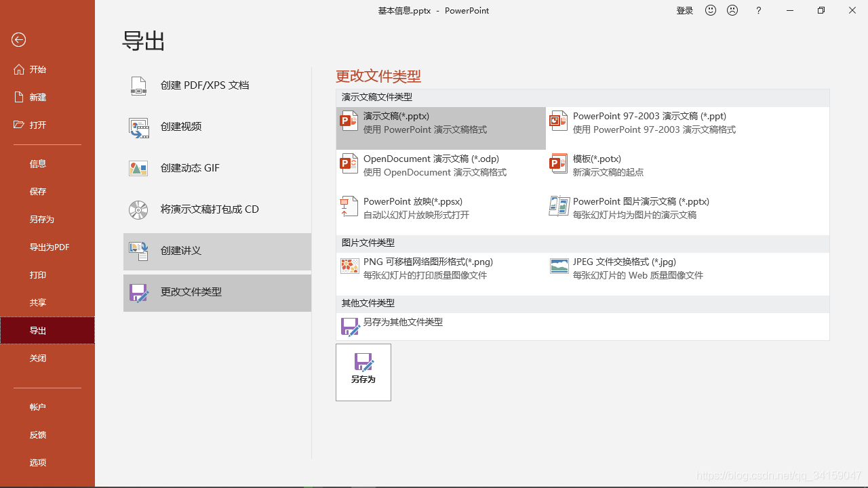Viewport: 868px width, 488px height.
Task: Click the 另存为 large button
Action: coord(363,372)
